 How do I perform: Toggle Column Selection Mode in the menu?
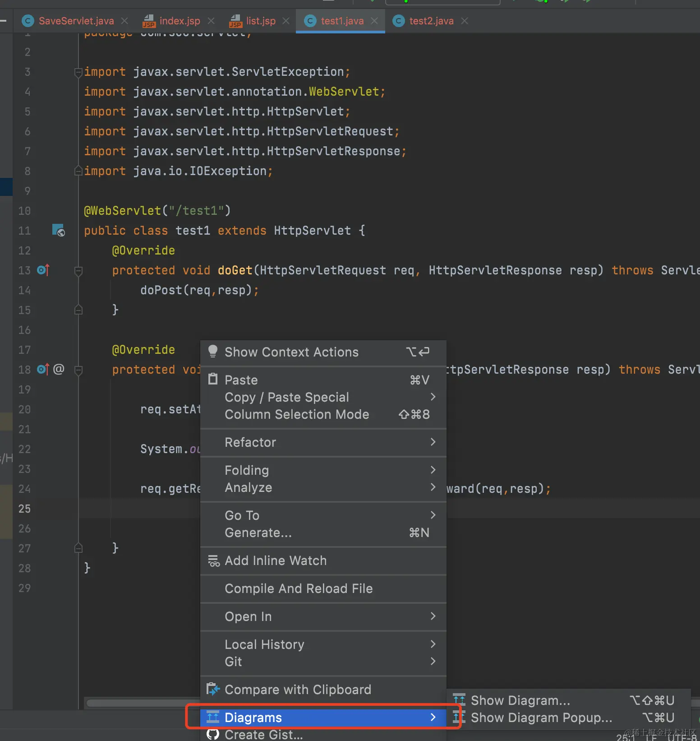coord(323,414)
